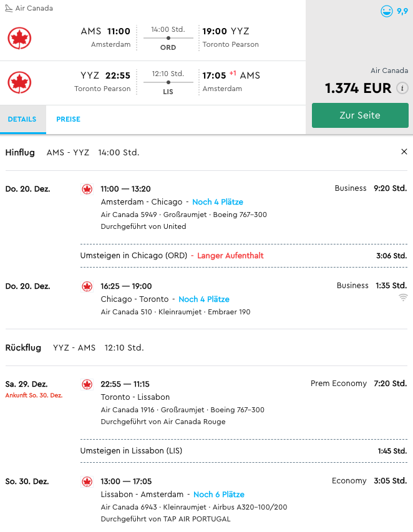Click Air Canada logo on outbound AMS flight
Image resolution: width=413 pixels, height=532 pixels.
(x=19, y=38)
